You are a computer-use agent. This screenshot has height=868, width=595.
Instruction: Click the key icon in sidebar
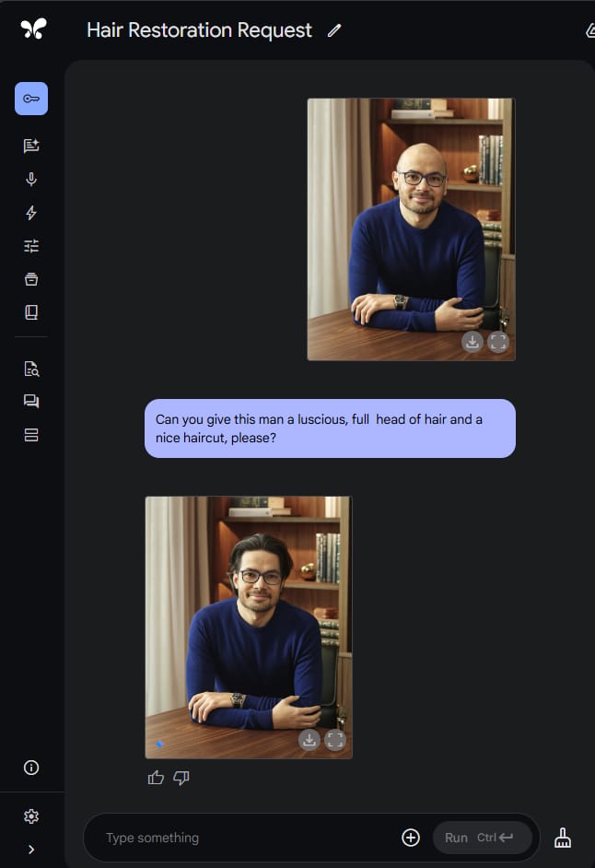point(31,99)
